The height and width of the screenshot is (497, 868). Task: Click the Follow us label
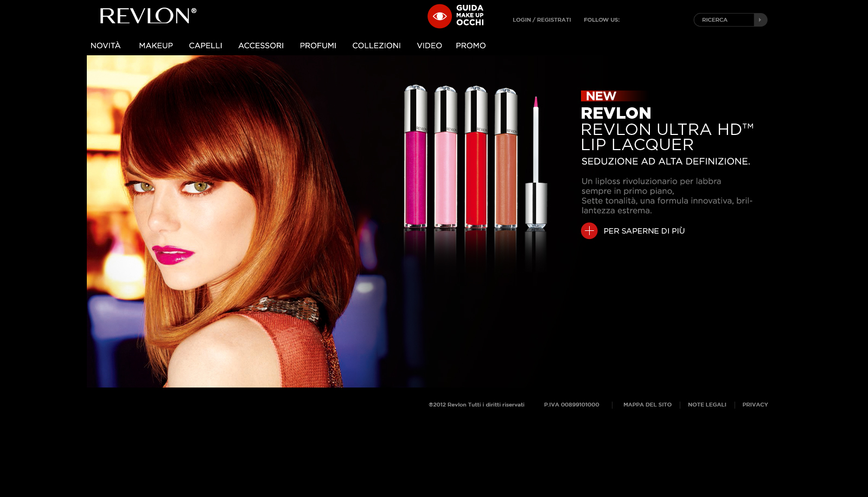(x=602, y=20)
